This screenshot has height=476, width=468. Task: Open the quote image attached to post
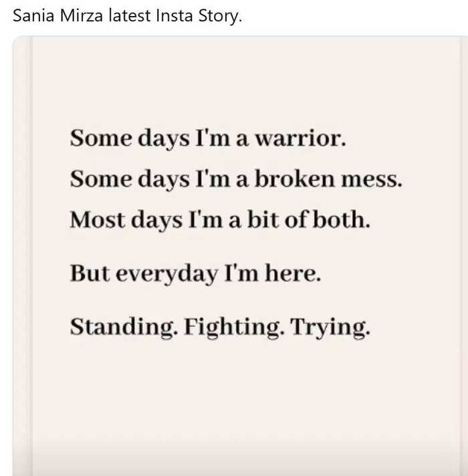pyautogui.click(x=241, y=255)
